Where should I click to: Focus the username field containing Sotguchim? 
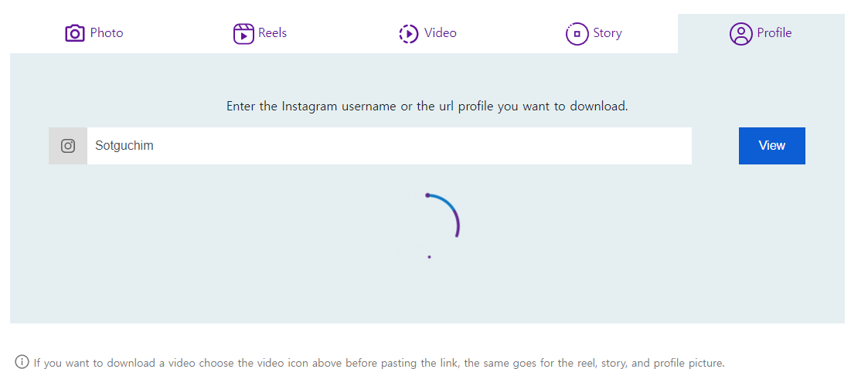(x=389, y=146)
